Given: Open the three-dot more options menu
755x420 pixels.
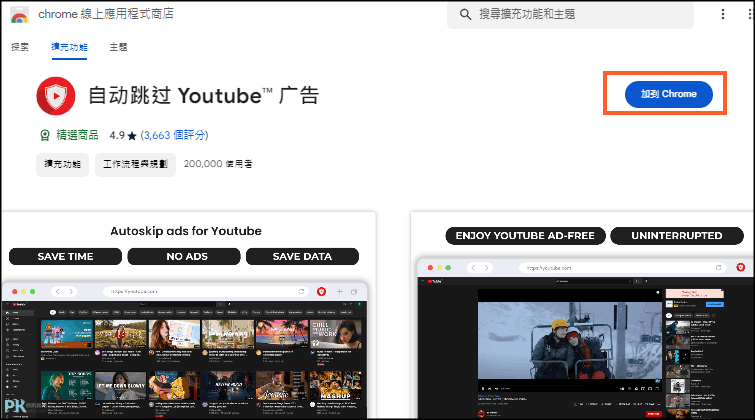Looking at the screenshot, I should (722, 14).
